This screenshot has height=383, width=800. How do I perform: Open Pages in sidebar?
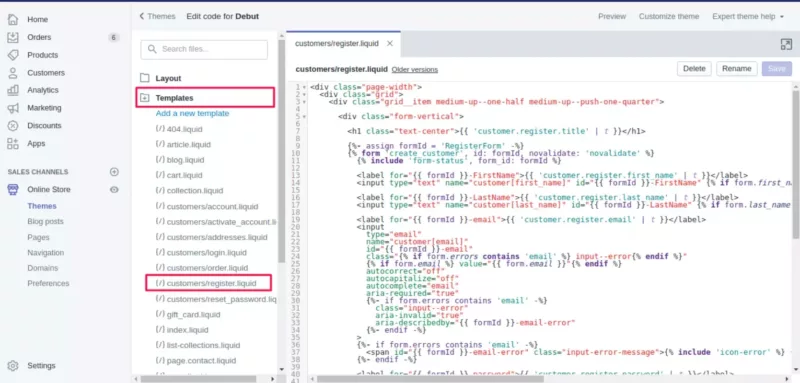(38, 237)
